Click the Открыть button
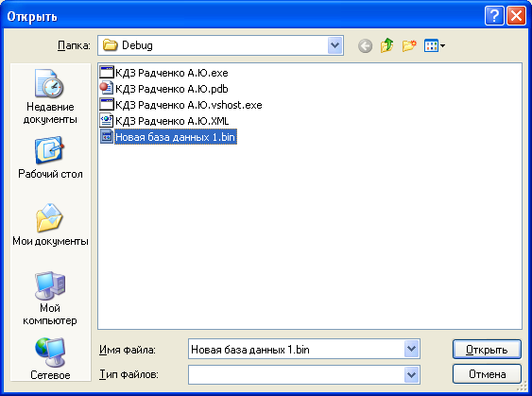Viewport: 532px width, 396px height. 487,349
